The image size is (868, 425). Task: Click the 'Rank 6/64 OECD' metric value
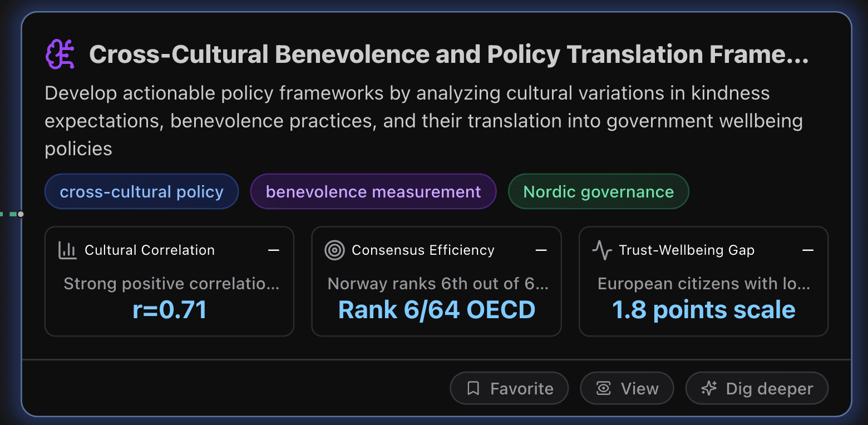(x=436, y=309)
